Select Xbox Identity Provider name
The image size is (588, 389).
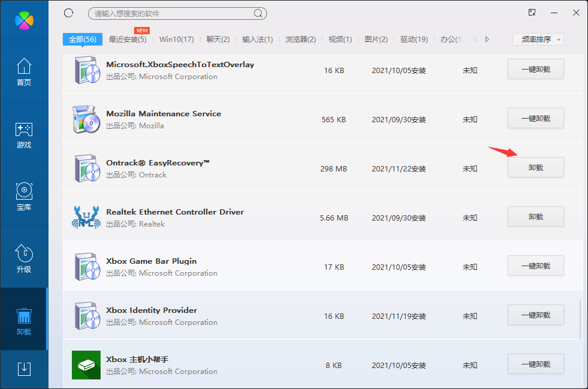coord(151,310)
